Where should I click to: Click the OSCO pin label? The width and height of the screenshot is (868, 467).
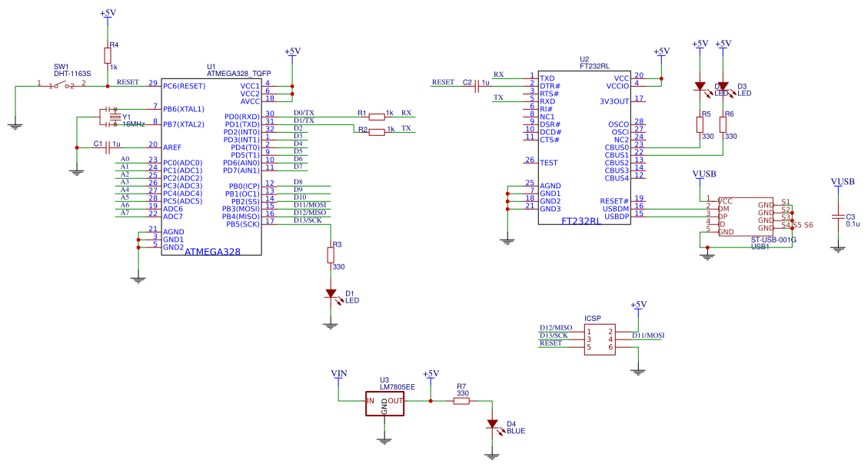point(619,124)
